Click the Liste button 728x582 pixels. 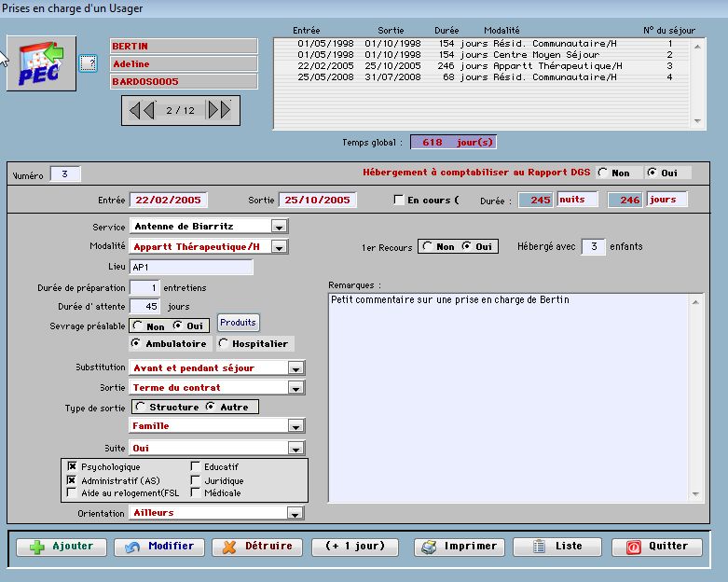coord(557,547)
